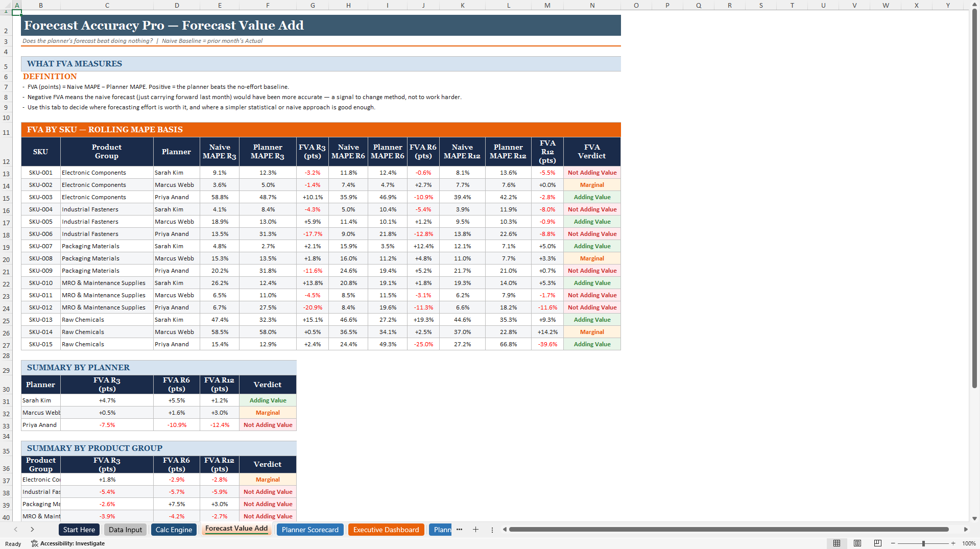980x549 pixels.
Task: Select Packaging Materials summary FVA R6 +7.5%
Action: pyautogui.click(x=176, y=504)
